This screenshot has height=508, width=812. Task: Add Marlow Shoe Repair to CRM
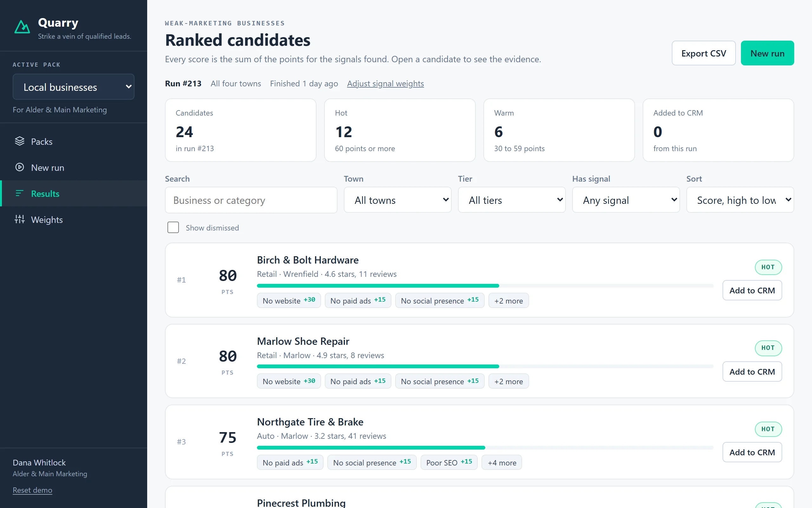point(752,371)
